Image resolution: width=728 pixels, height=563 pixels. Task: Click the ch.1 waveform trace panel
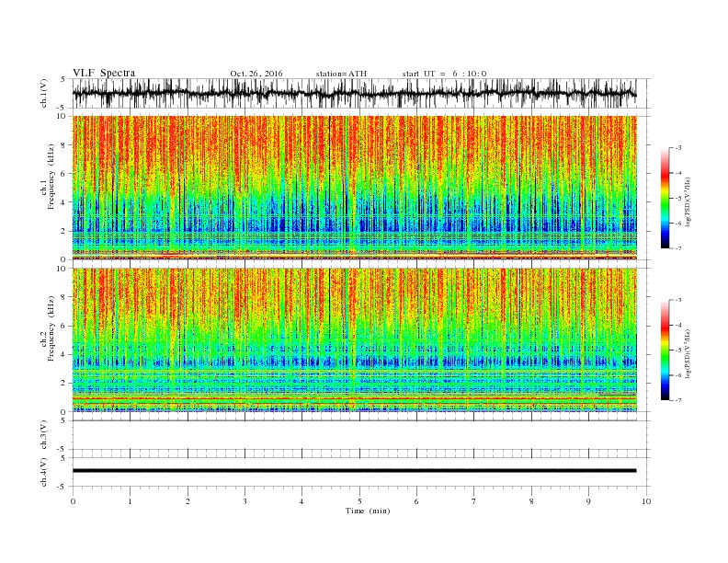tap(361, 93)
